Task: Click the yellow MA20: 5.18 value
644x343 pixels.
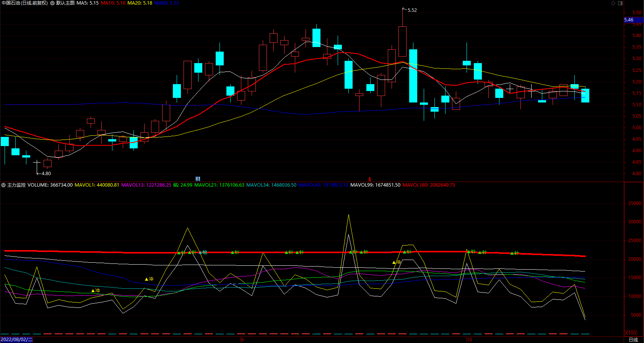Action: (x=140, y=3)
